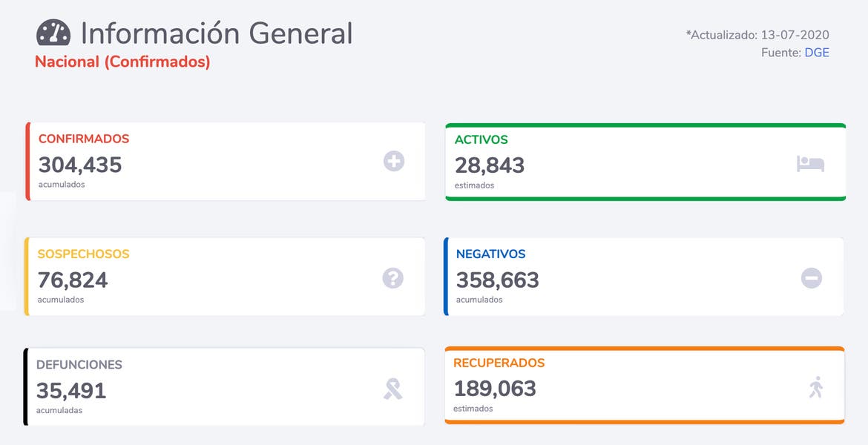
Task: Click the dashboard speedometer icon
Action: coord(53,33)
